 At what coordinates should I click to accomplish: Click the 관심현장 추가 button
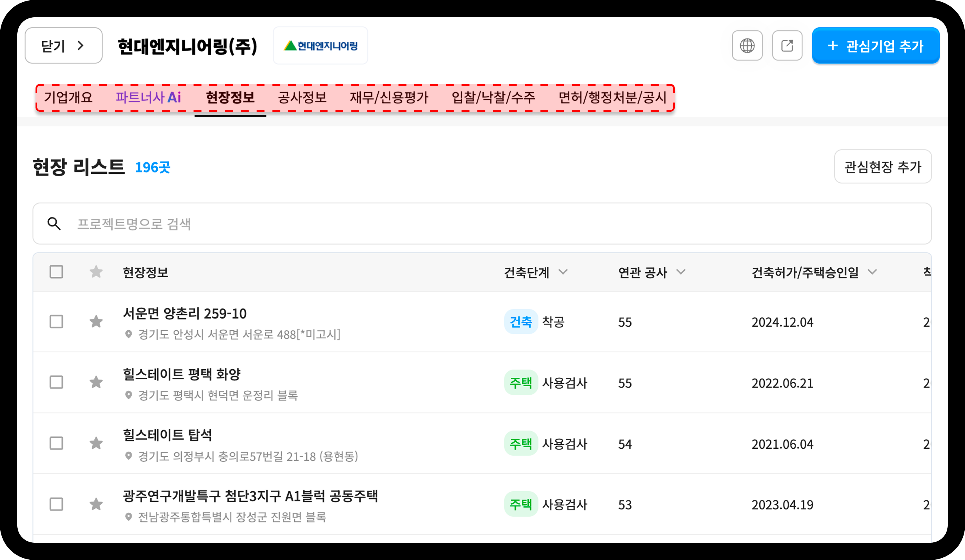point(883,167)
